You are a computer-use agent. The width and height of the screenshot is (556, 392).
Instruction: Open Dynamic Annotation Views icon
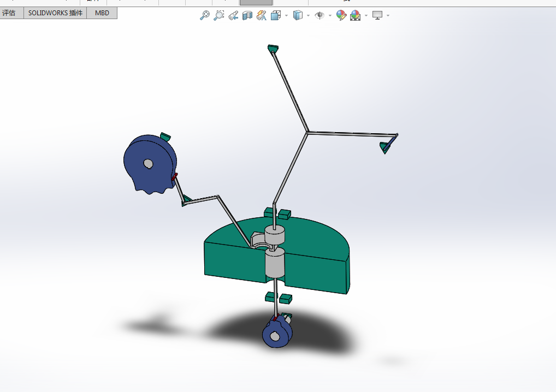(261, 15)
